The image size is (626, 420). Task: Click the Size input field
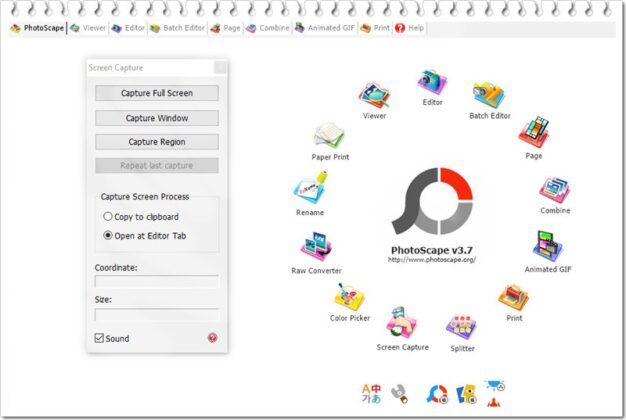[156, 314]
